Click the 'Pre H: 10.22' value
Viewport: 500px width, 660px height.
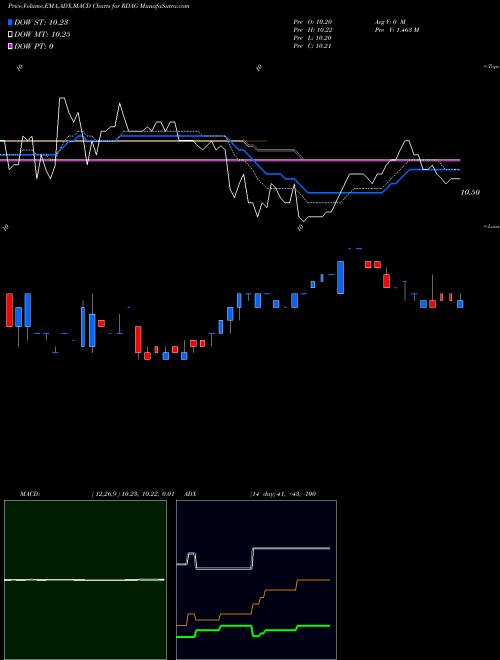click(x=312, y=30)
